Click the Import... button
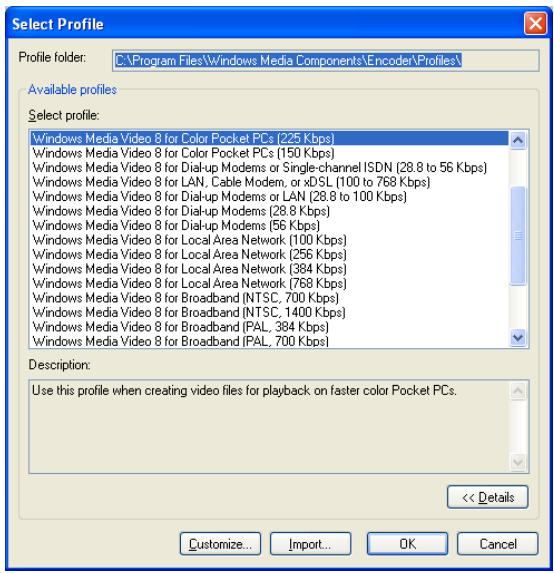 tap(310, 544)
